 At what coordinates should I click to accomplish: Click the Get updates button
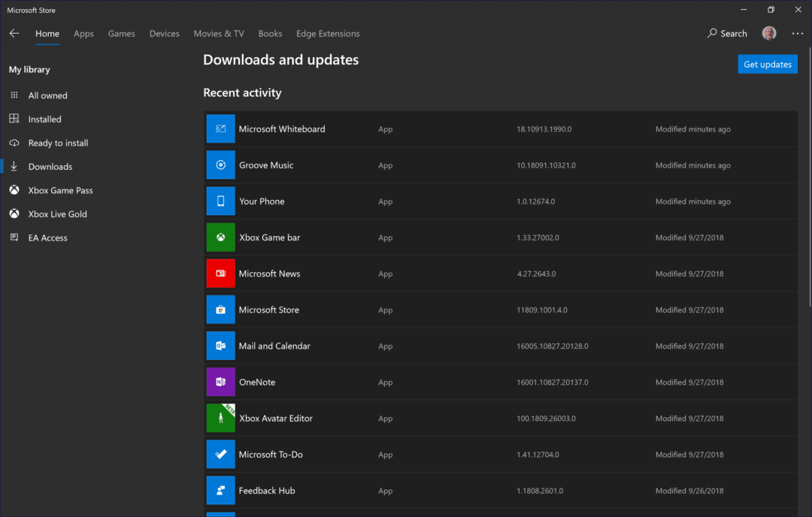(768, 64)
